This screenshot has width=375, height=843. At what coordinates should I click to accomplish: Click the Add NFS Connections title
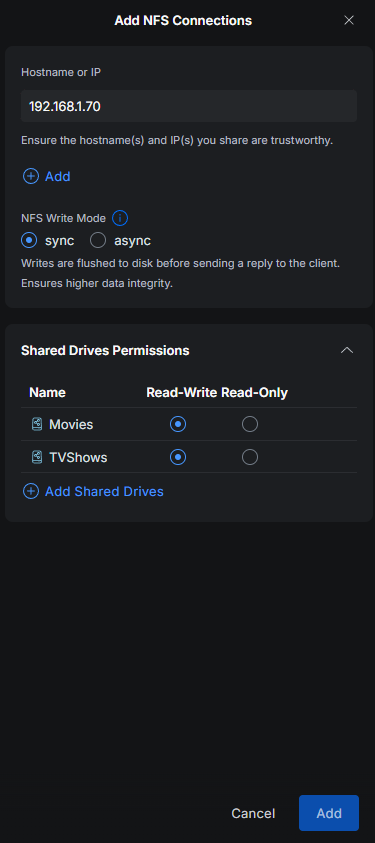click(183, 20)
